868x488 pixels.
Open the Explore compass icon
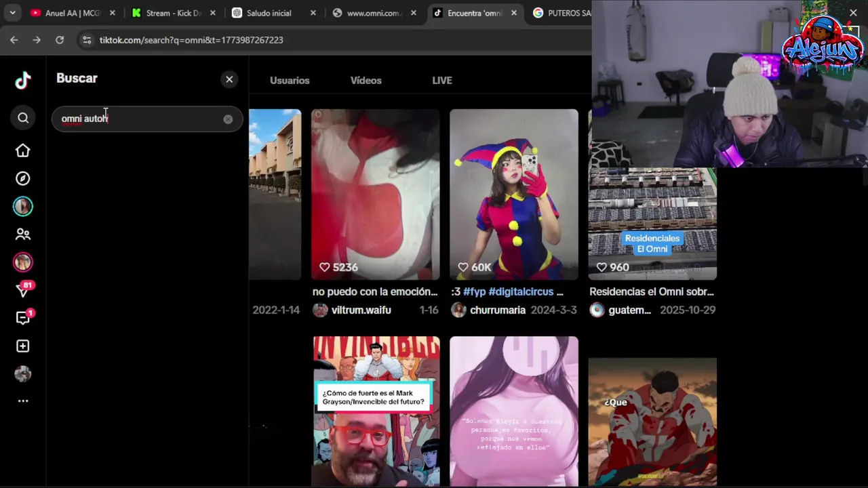coord(23,178)
